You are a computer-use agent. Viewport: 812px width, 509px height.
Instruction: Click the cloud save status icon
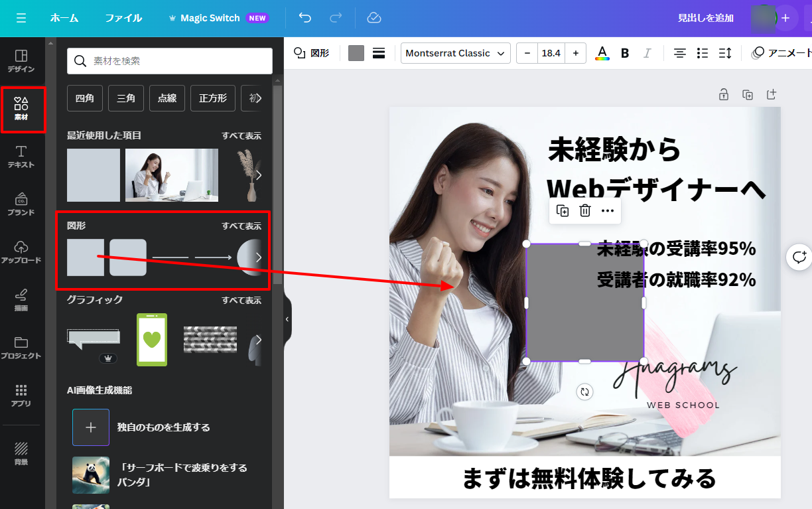tap(374, 18)
